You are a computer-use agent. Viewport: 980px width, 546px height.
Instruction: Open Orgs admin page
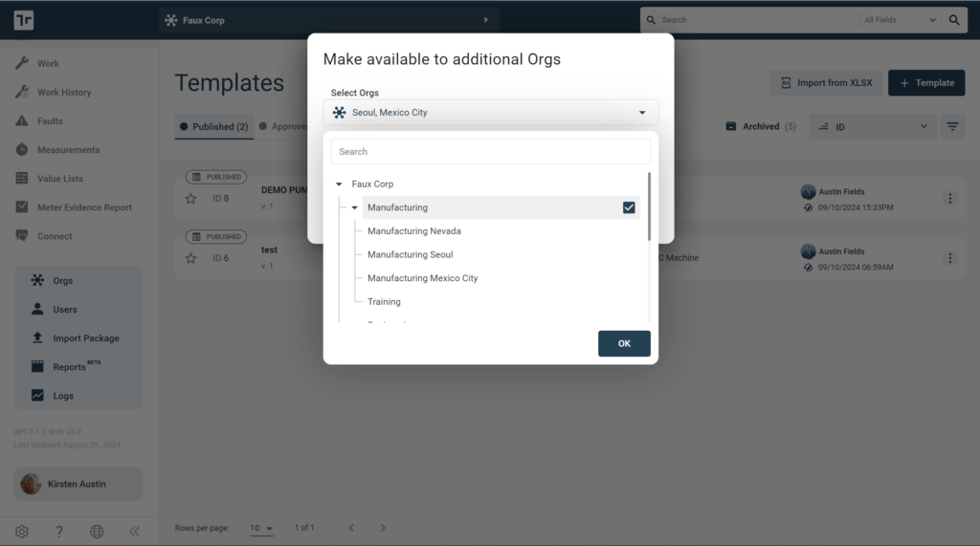[62, 280]
